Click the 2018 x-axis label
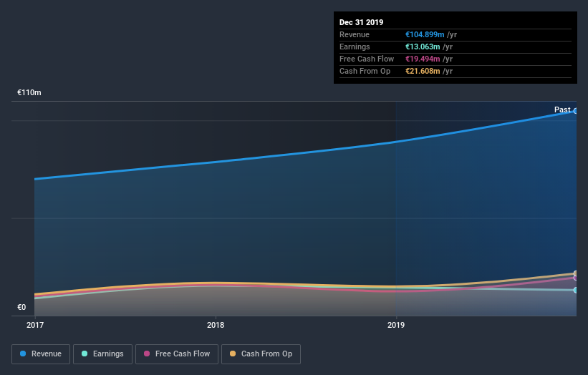The image size is (588, 375). click(216, 325)
